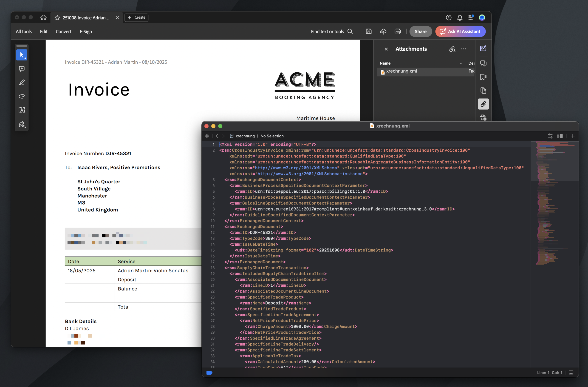
Task: Toggle the sort arrow in the Name column
Action: pos(461,63)
